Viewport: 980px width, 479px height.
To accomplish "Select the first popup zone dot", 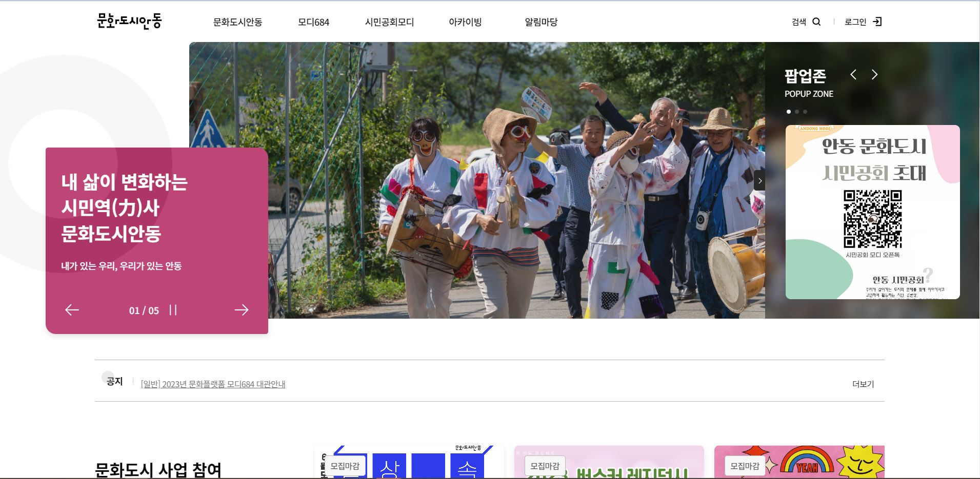I will 789,111.
